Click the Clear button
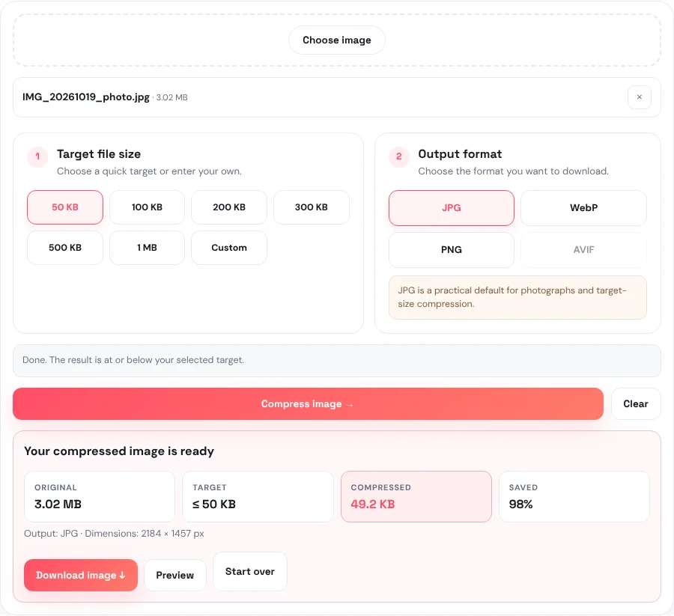This screenshot has width=674, height=616. pyautogui.click(x=636, y=403)
